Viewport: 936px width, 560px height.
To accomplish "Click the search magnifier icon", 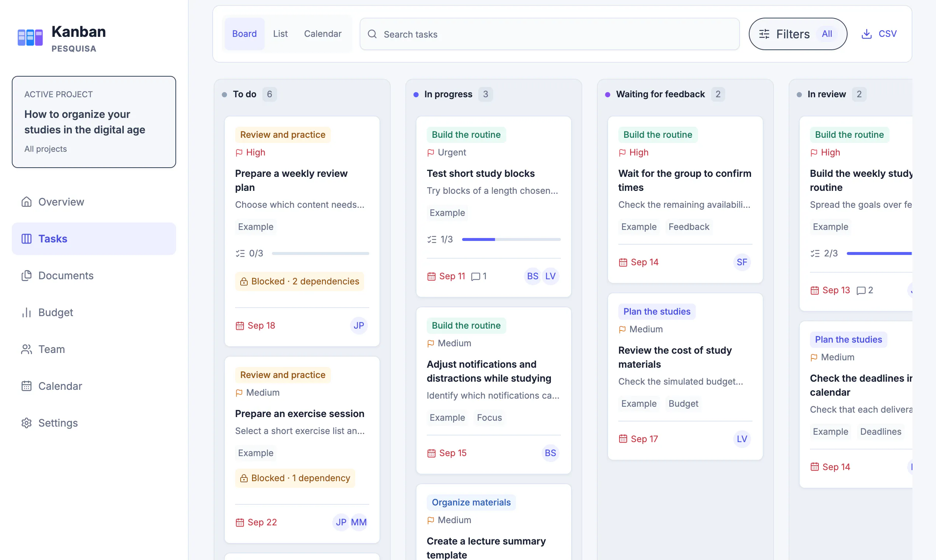I will click(x=372, y=34).
